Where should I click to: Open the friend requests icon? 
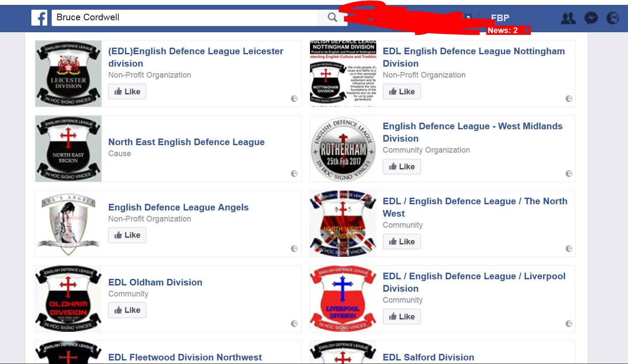tap(568, 18)
